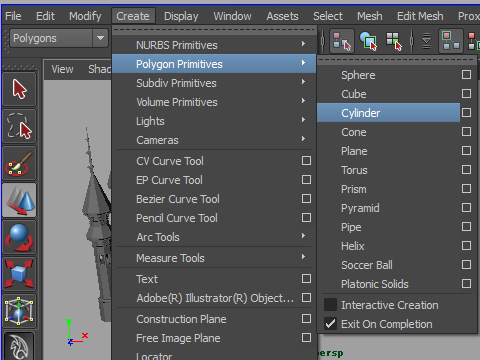Create Platonic Solids primitive
Viewport: 480px width, 360px height.
(x=389, y=284)
